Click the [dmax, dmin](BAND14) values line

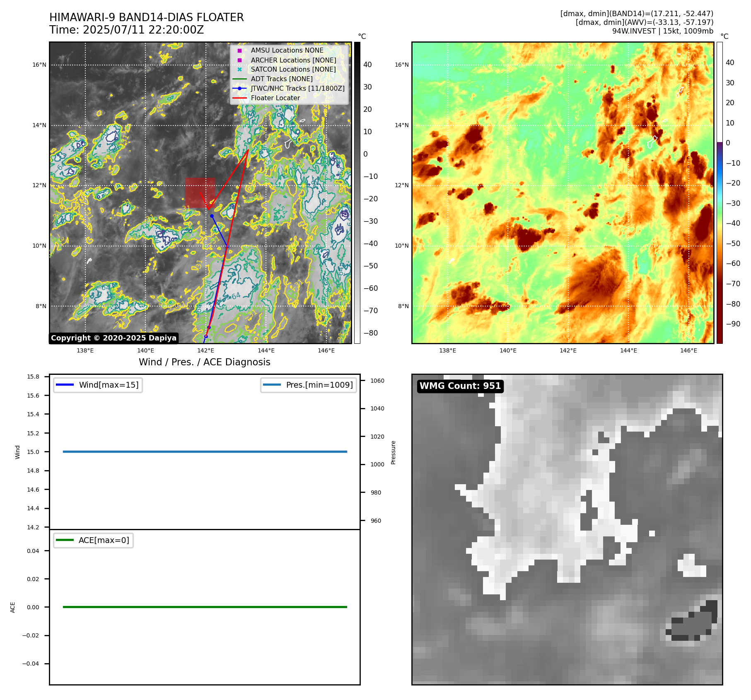(637, 14)
